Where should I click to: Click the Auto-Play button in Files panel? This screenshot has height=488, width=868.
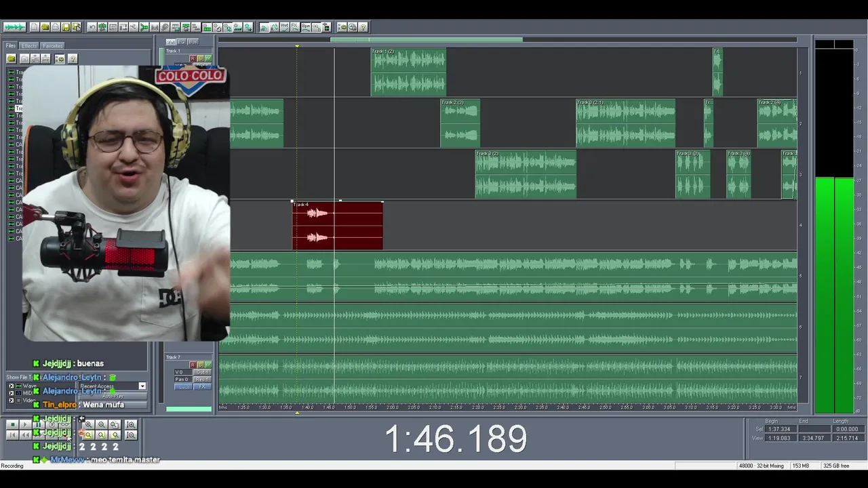(113, 396)
